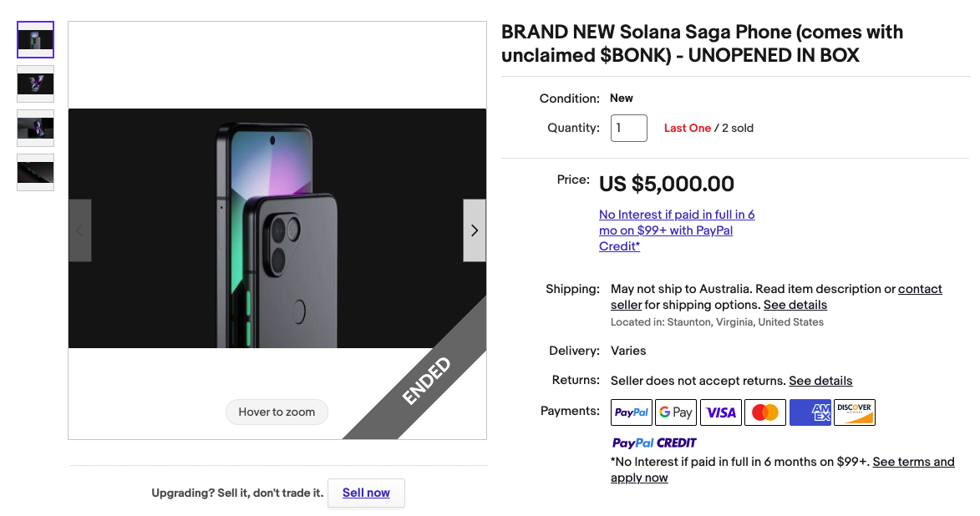Click the main Solana Saga phone image

click(277, 230)
